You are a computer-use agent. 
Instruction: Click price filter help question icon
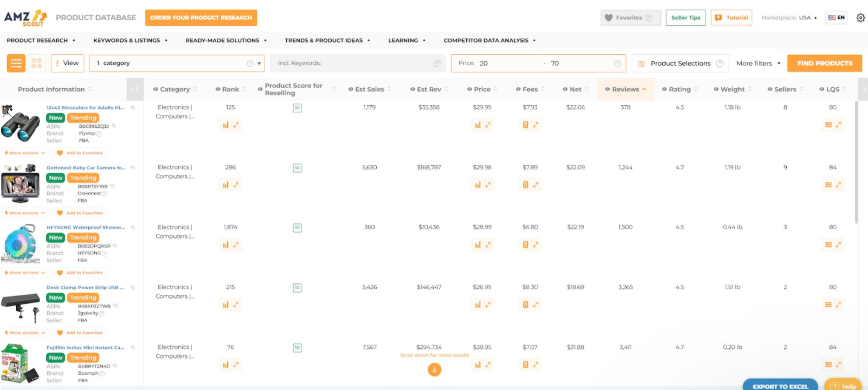[618, 63]
